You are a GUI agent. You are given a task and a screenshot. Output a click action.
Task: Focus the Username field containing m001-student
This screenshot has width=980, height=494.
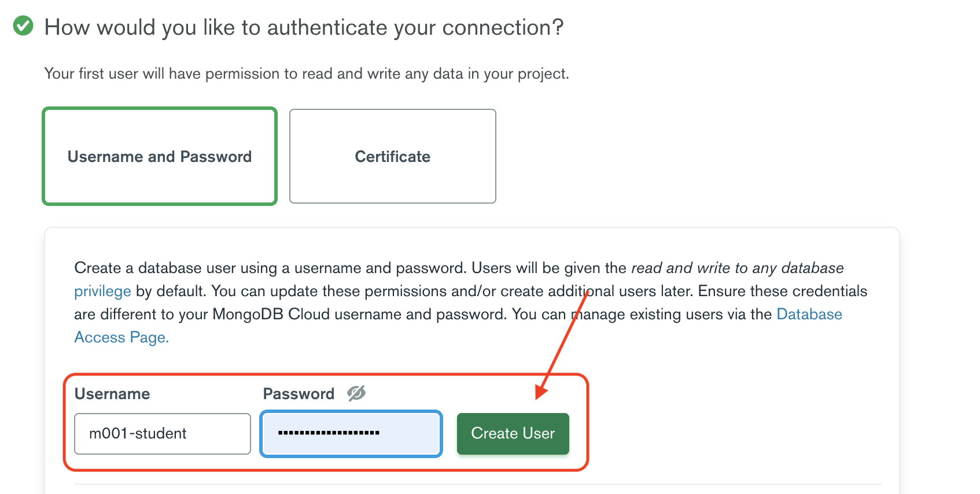point(162,433)
